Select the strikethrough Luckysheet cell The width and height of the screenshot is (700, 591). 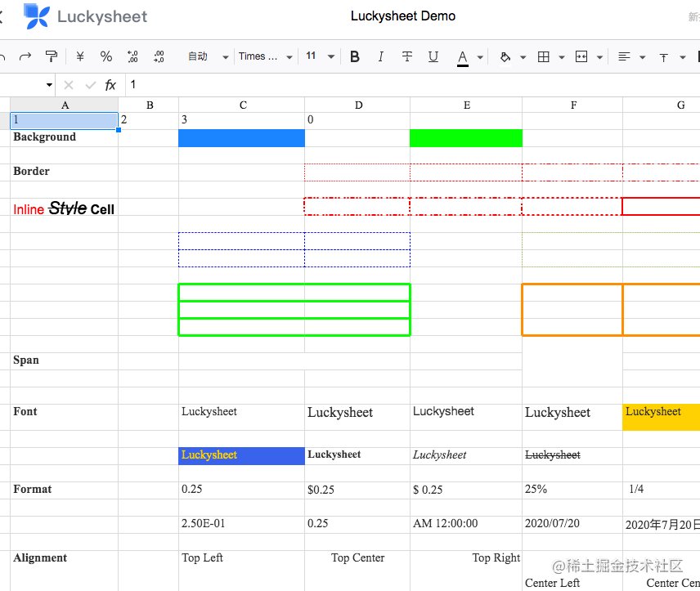(572, 456)
